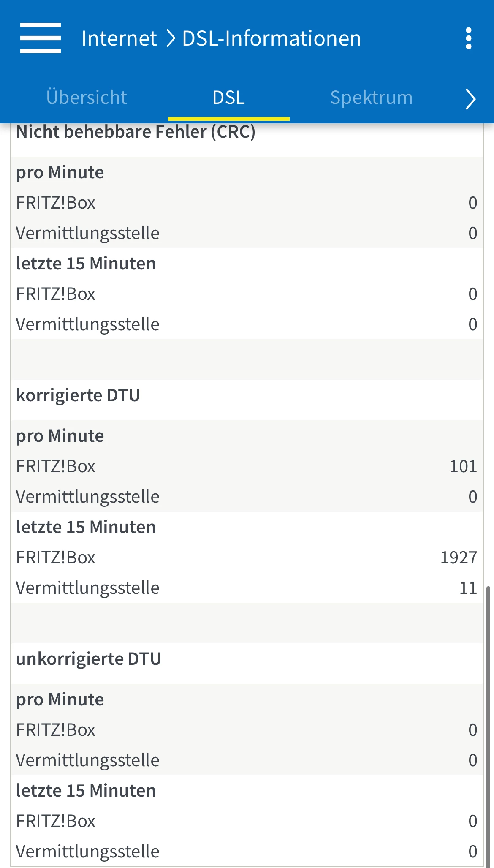This screenshot has height=868, width=494.
Task: Click the korrigierte DTU heading
Action: tap(78, 395)
